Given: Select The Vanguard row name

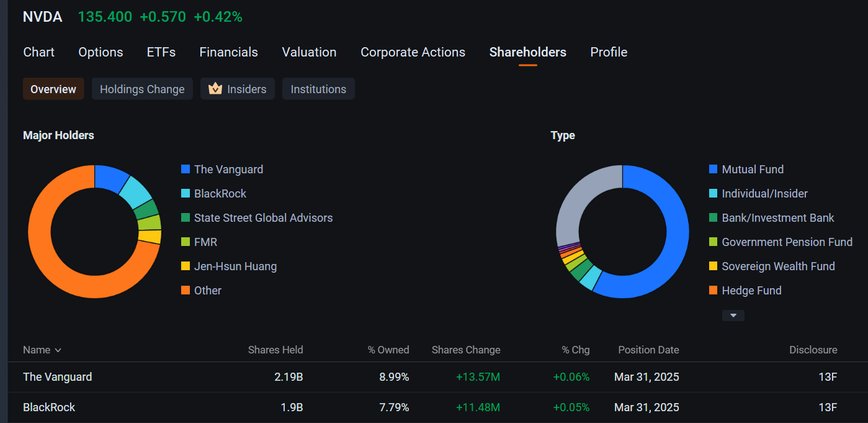Looking at the screenshot, I should tap(58, 376).
